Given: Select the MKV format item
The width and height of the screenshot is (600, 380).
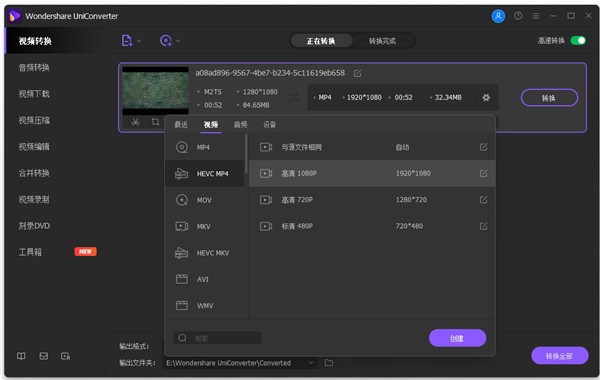Looking at the screenshot, I should coord(204,227).
